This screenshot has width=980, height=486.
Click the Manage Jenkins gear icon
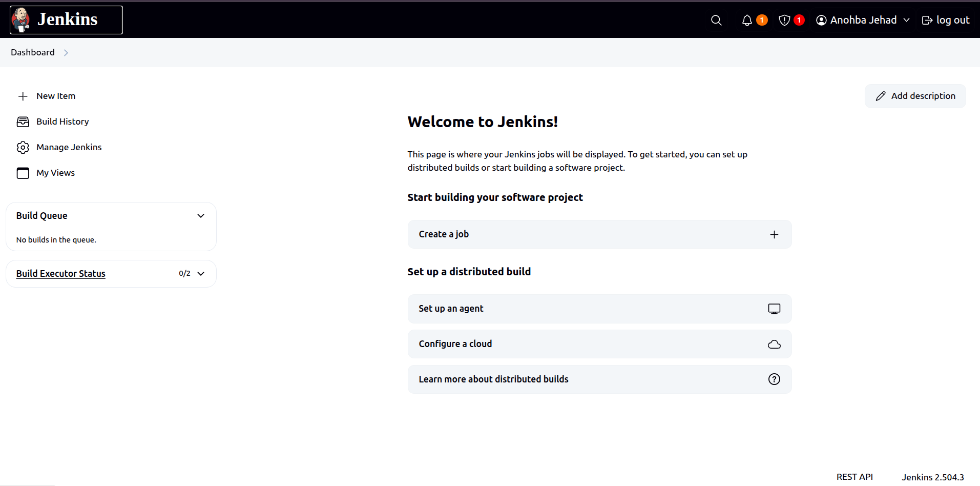coord(23,147)
